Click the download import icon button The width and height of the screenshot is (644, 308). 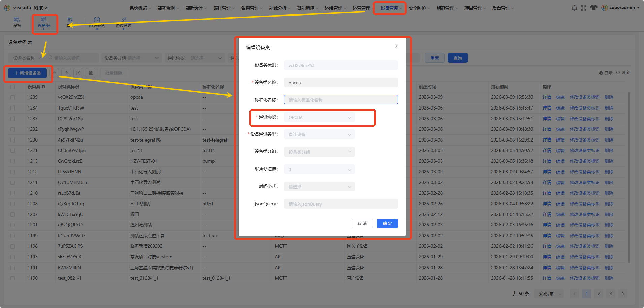click(54, 73)
